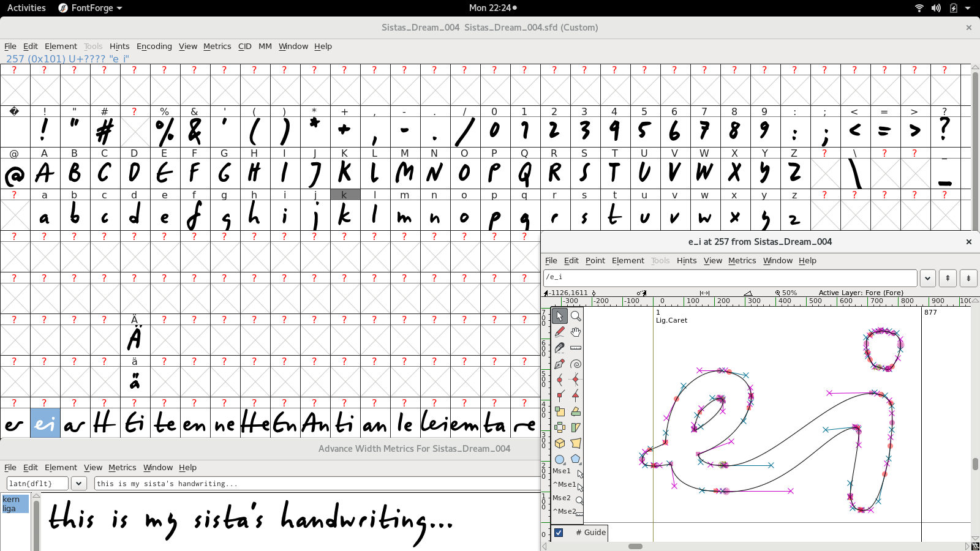This screenshot has height=551, width=980.
Task: Select the Magnify zoom tool
Action: pyautogui.click(x=576, y=316)
